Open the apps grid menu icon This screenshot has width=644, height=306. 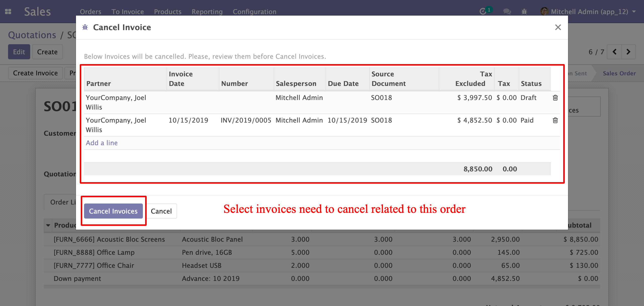[x=8, y=12]
